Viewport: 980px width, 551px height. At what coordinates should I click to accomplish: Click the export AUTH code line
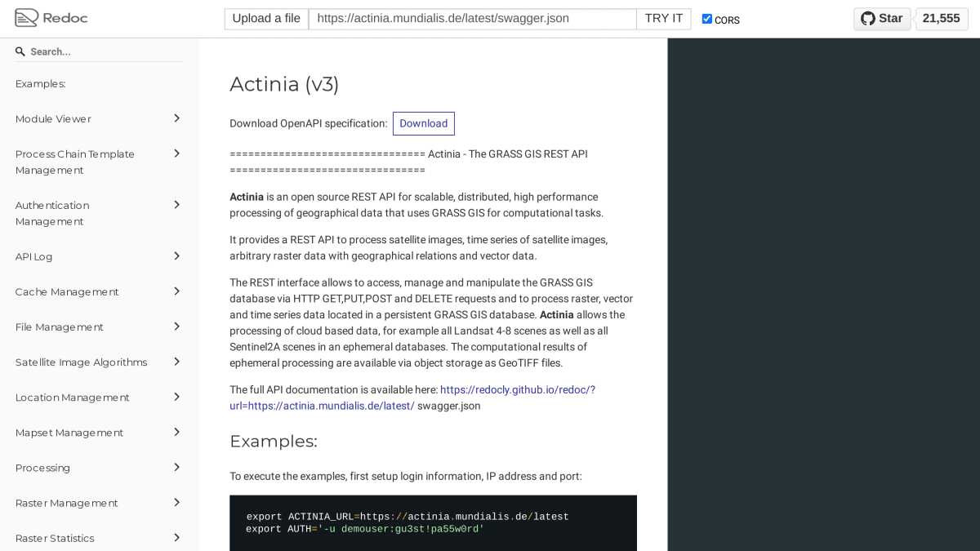tap(365, 529)
